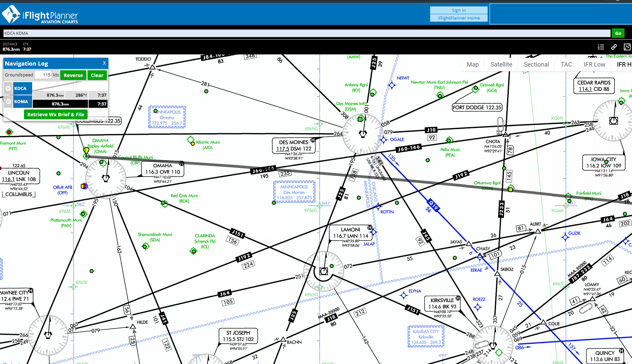Click the Ottumwa Rgnl airport symbol

point(511,189)
